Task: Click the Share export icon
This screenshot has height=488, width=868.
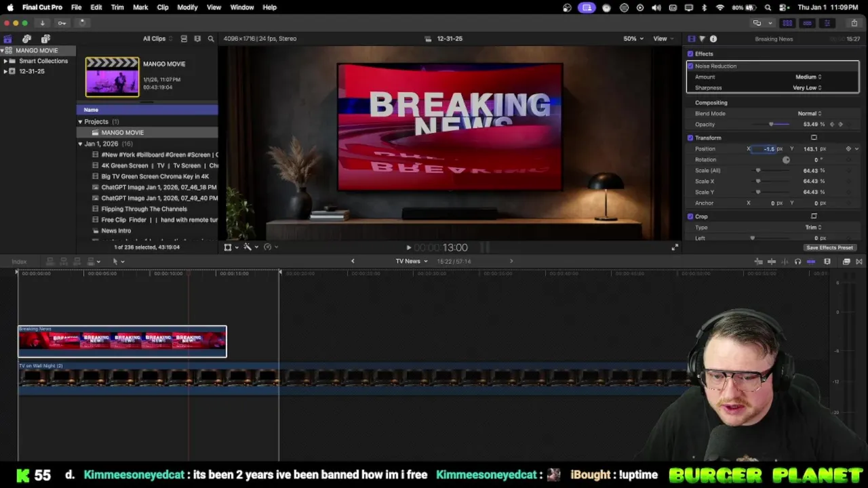Action: (854, 23)
